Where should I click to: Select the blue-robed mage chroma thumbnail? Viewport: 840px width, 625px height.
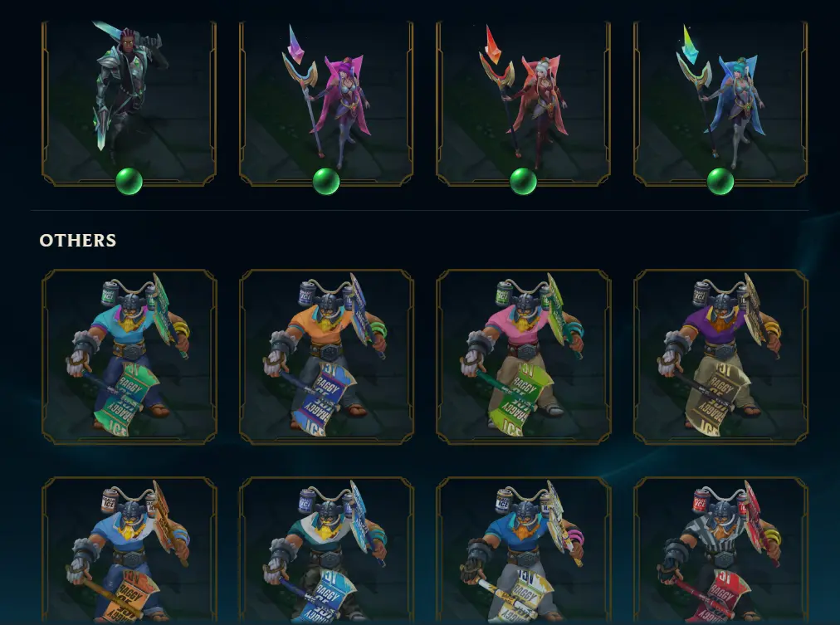click(720, 104)
